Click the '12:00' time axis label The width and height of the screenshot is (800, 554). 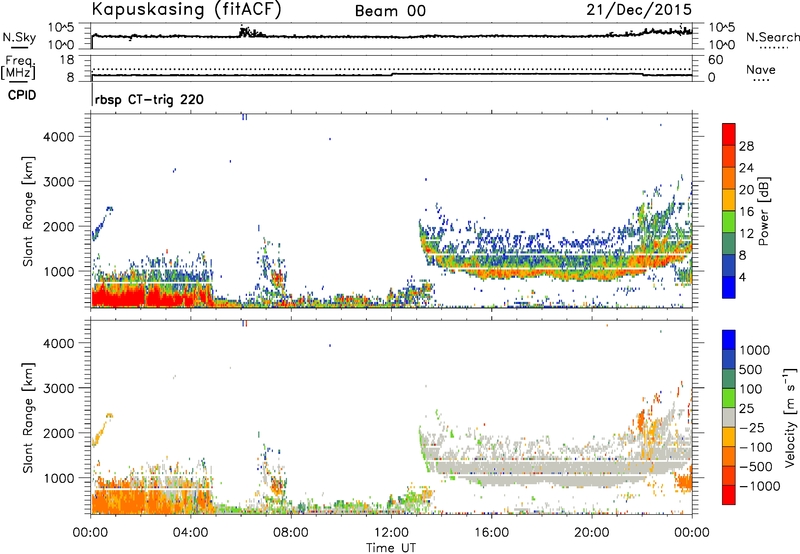[x=391, y=533]
